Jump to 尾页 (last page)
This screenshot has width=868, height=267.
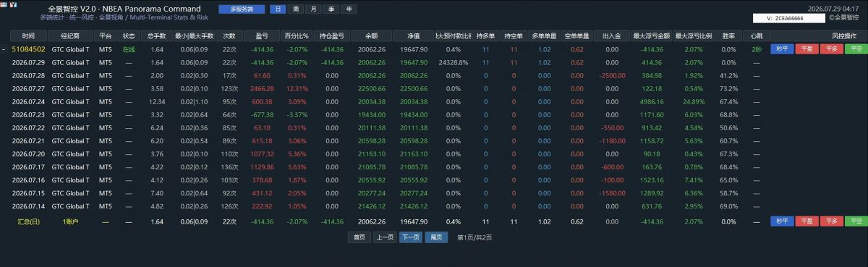tap(436, 237)
